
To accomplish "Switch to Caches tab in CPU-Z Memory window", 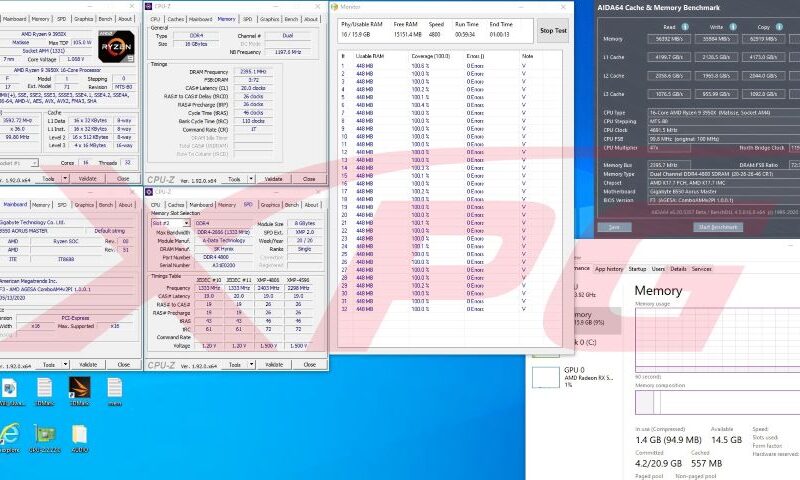I will click(176, 19).
